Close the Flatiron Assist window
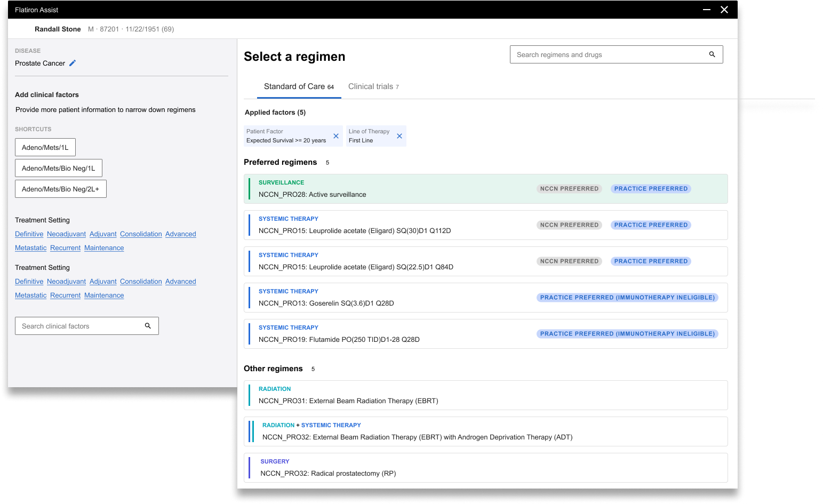The image size is (823, 504). [x=724, y=10]
